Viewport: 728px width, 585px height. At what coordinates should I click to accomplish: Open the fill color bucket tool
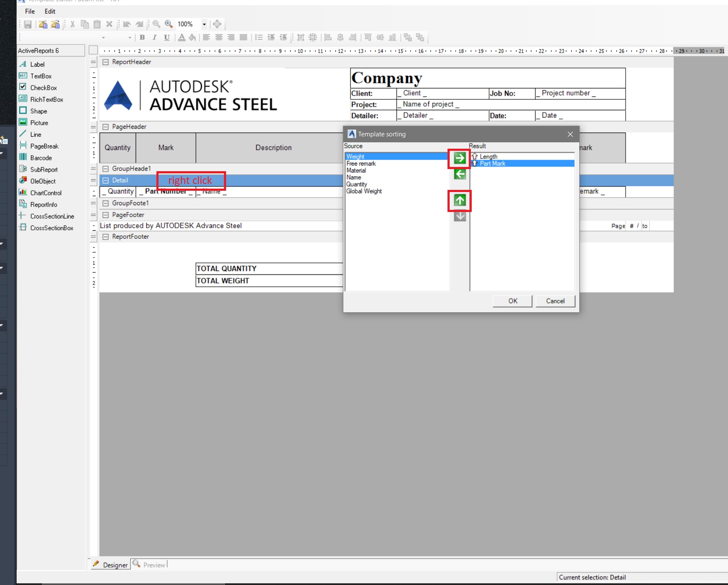[x=193, y=37]
